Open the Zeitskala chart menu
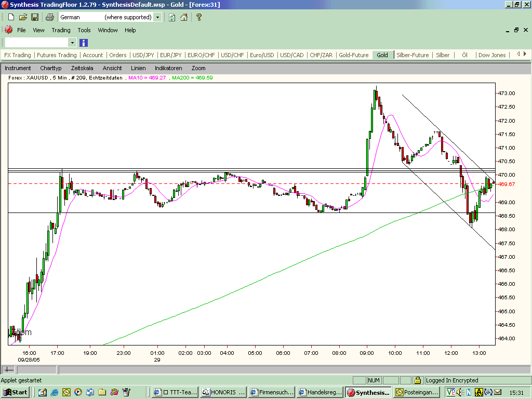Viewport: 532px width, 399px height. 82,68
